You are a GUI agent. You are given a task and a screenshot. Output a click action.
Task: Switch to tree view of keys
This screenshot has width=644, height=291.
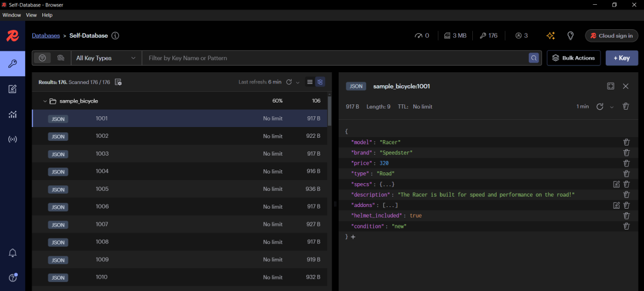click(x=320, y=82)
